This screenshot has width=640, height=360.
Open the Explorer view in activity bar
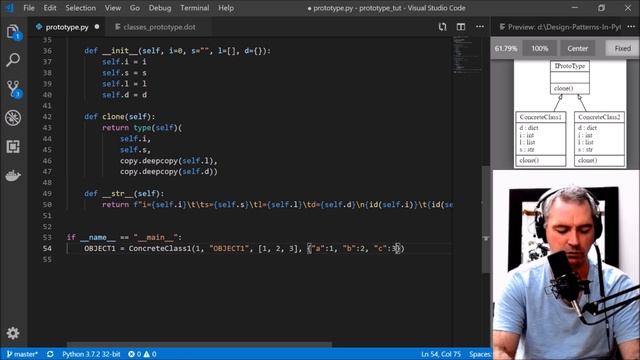(x=13, y=32)
